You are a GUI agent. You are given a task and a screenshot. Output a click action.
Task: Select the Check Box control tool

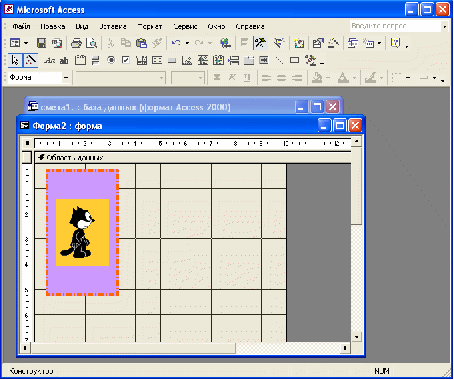126,60
